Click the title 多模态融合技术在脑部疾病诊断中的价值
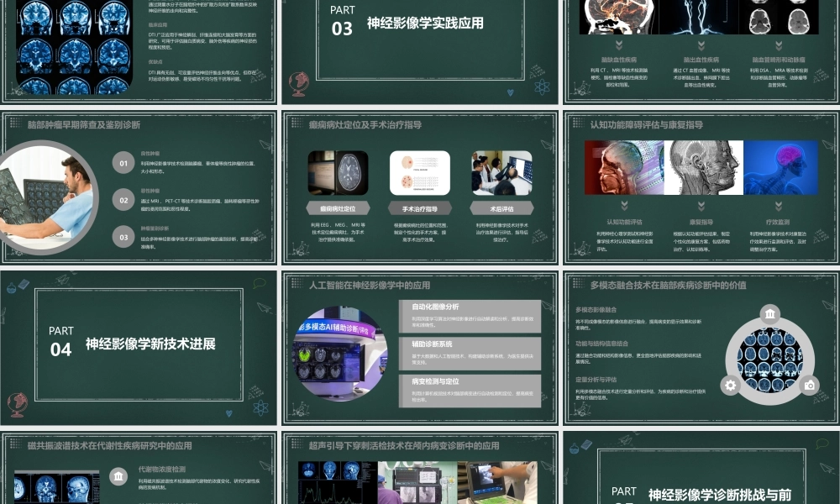 [x=668, y=285]
